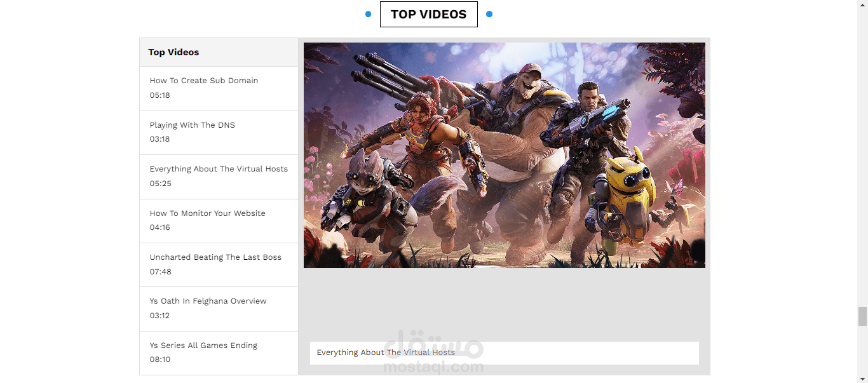The height and width of the screenshot is (383, 868).
Task: Click the 07:48 duration text
Action: click(x=161, y=272)
